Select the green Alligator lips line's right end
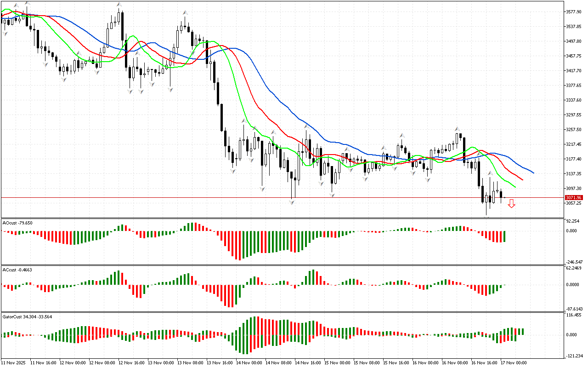588x368 pixels. pos(514,187)
